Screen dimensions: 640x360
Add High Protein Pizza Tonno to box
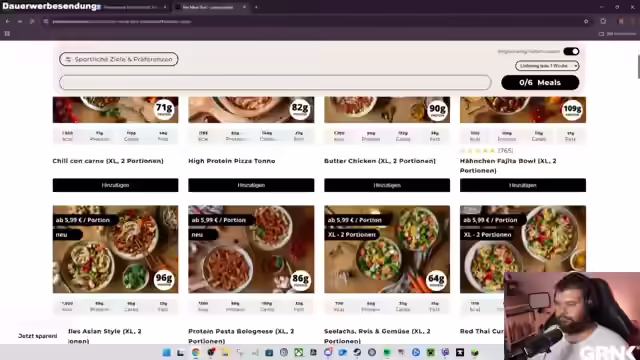click(x=251, y=185)
